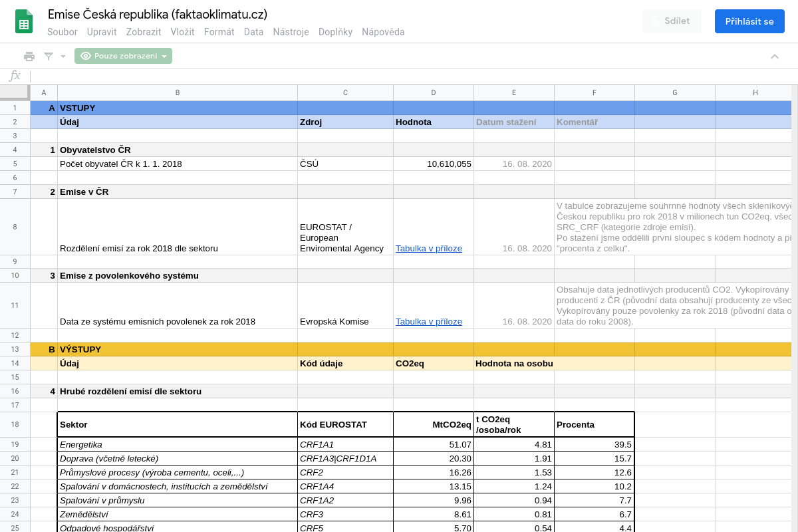798x532 pixels.
Task: Open the Nápověda menu
Action: pyautogui.click(x=383, y=32)
